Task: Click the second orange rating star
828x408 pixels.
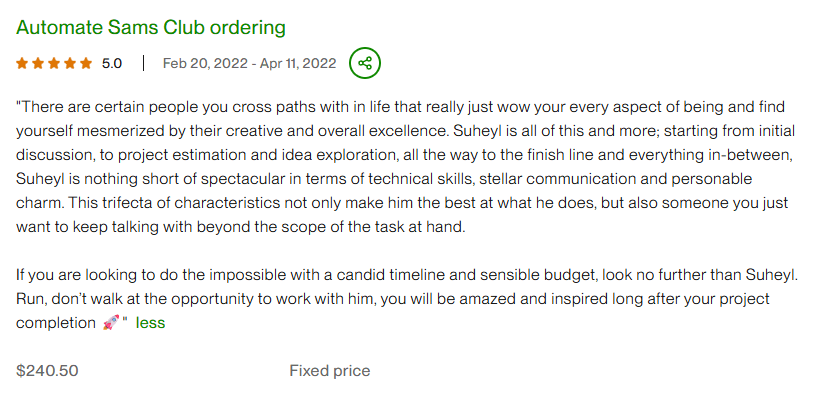Action: coord(38,63)
